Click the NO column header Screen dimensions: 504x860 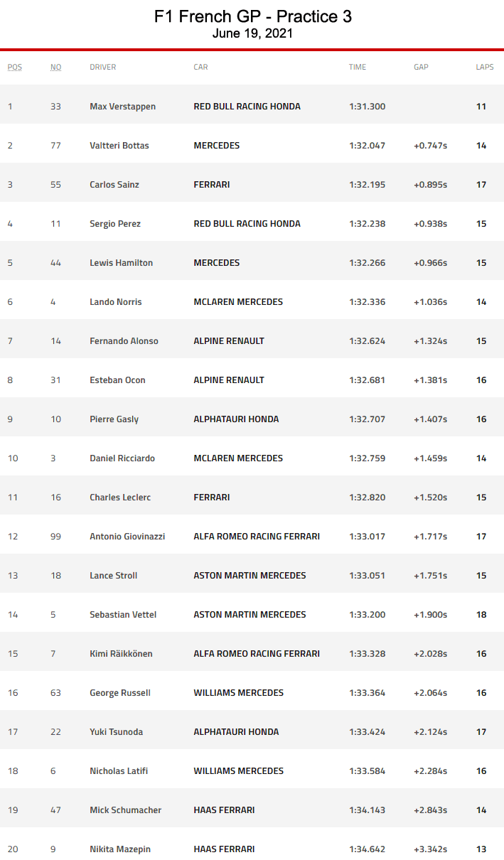coord(55,67)
